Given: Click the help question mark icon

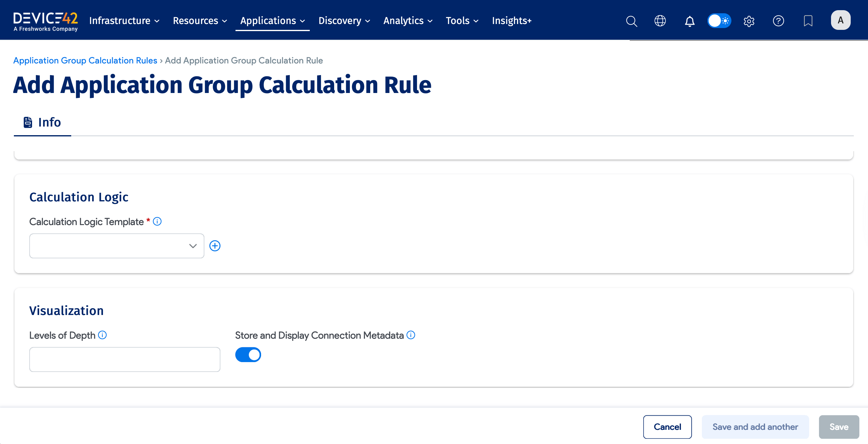Looking at the screenshot, I should 778,21.
